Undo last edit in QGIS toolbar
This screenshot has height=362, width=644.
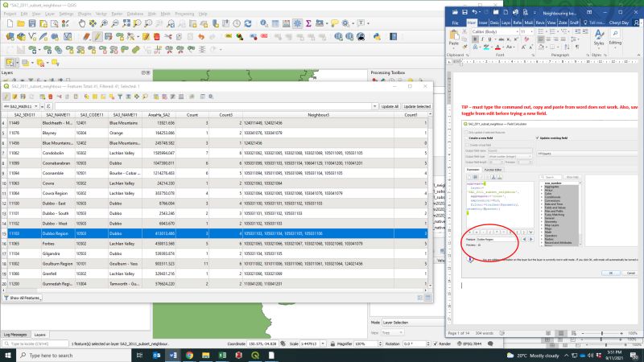pos(200,37)
